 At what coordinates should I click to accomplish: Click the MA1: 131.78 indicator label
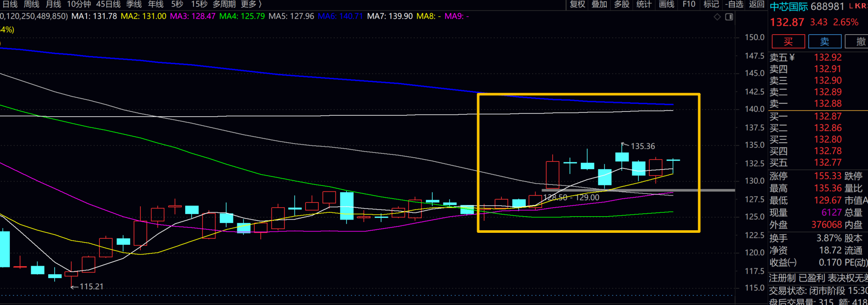point(94,16)
